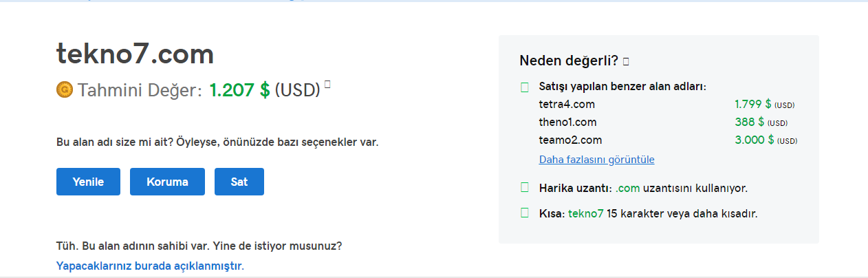Click the green tekno7 keyword text

tap(586, 213)
